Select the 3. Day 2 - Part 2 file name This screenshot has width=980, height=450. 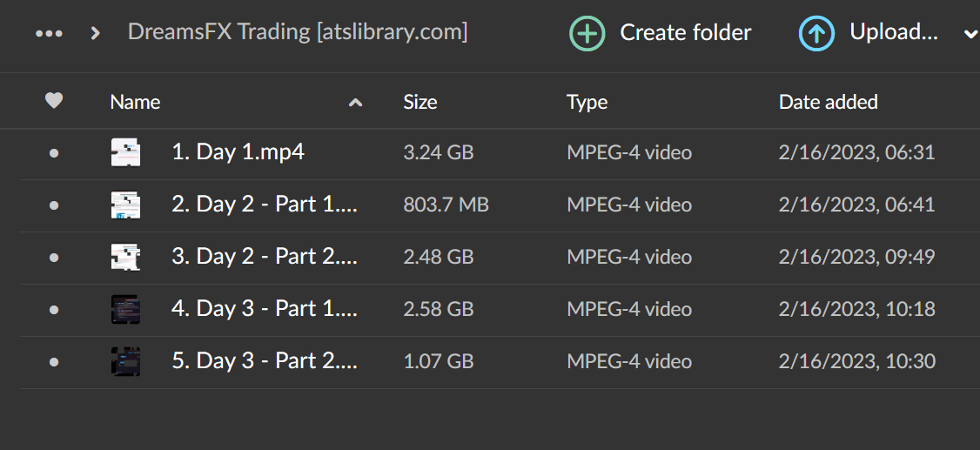coord(264,257)
